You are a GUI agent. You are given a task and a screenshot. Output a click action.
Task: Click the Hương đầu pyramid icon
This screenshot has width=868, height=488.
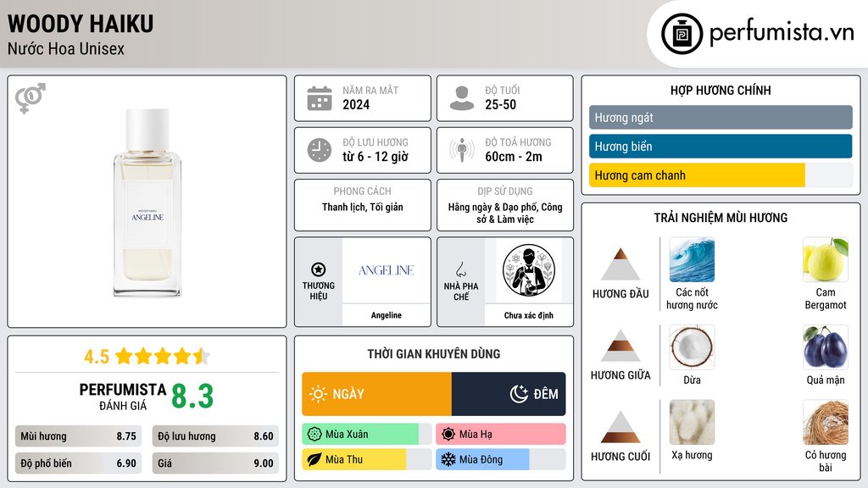click(620, 264)
